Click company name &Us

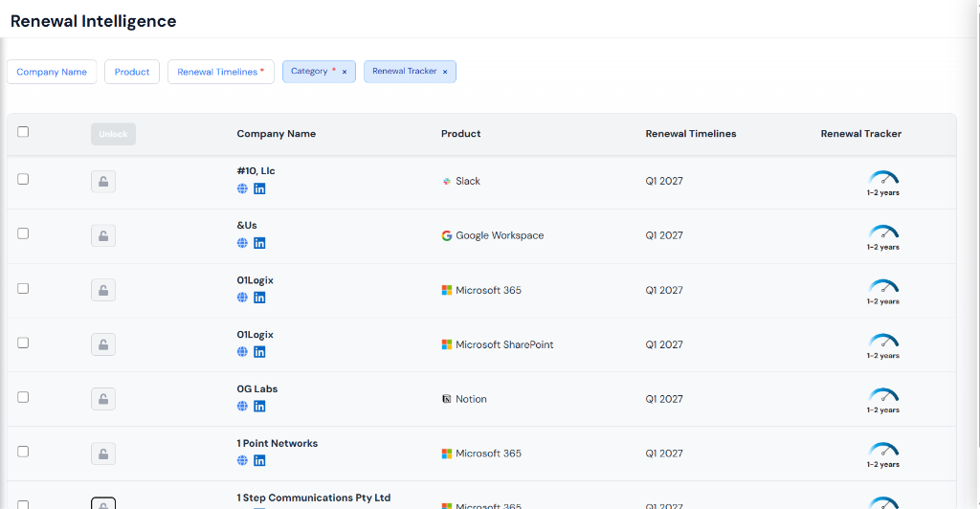click(247, 225)
